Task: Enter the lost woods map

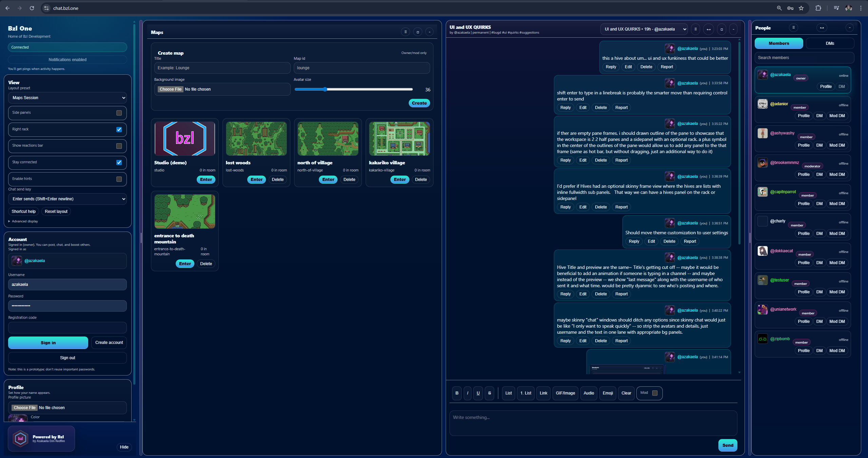Action: (x=256, y=180)
